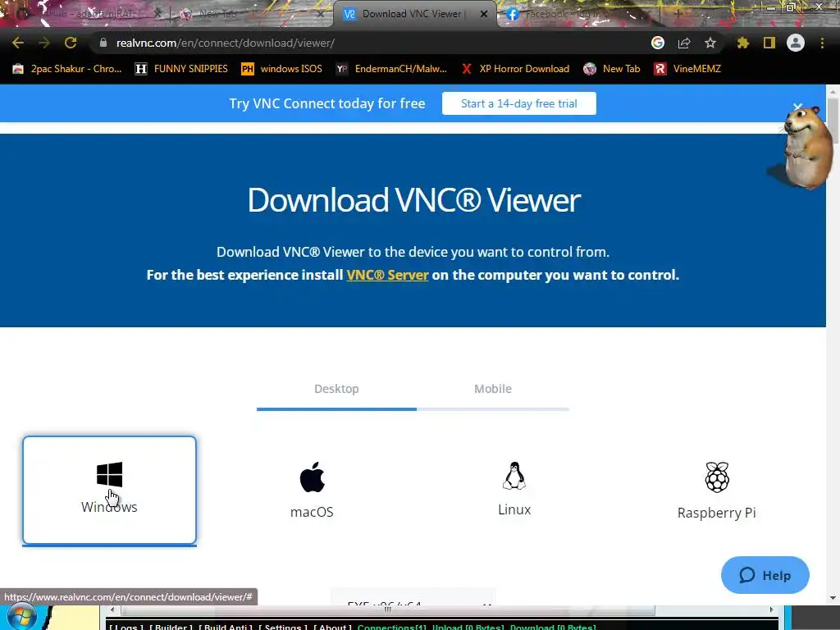Click the 2pac Shakur bookmark
Image resolution: width=840 pixels, height=630 pixels.
click(x=67, y=69)
